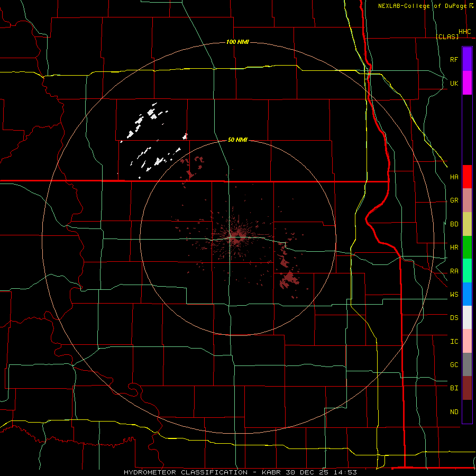Click the HA legend label

click(454, 177)
